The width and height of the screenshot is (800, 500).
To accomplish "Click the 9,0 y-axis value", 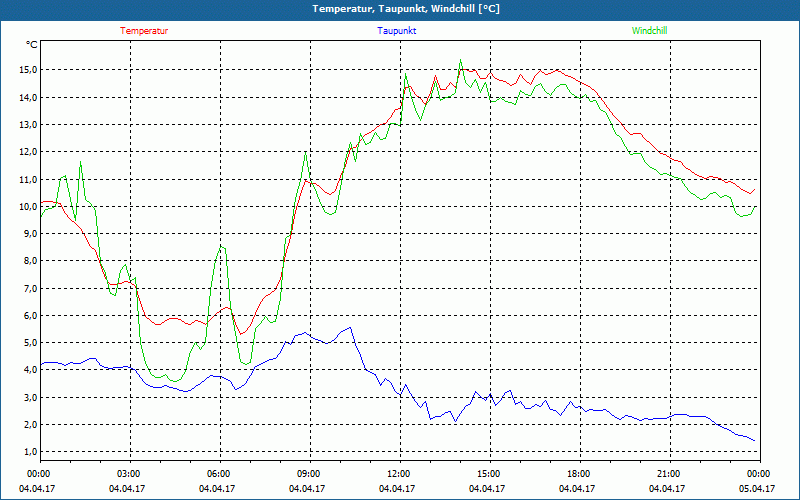I will tap(31, 234).
